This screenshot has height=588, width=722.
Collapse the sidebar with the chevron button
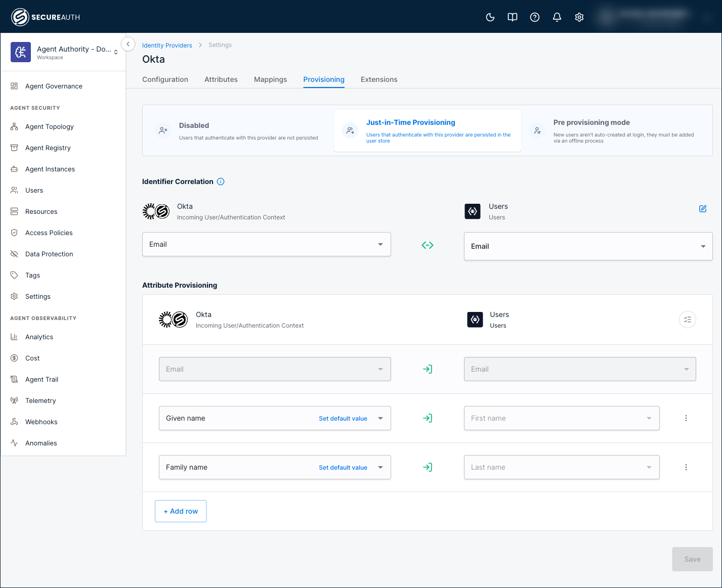pos(128,44)
